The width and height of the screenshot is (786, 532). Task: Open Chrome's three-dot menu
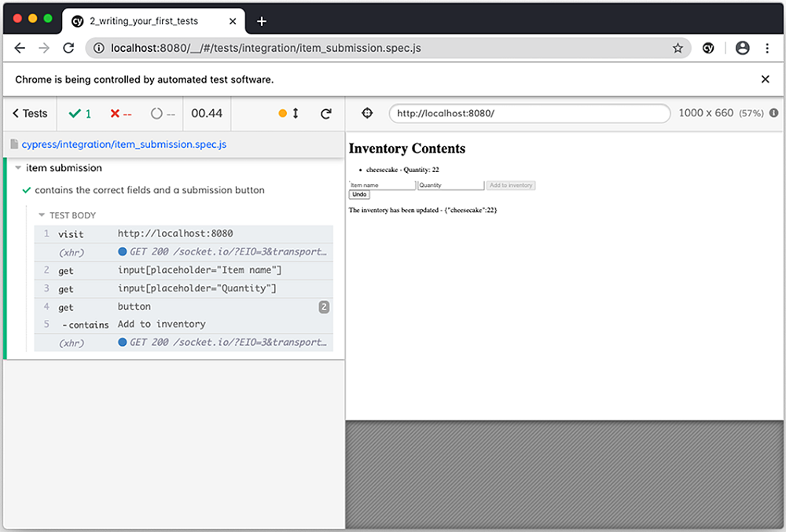(767, 48)
